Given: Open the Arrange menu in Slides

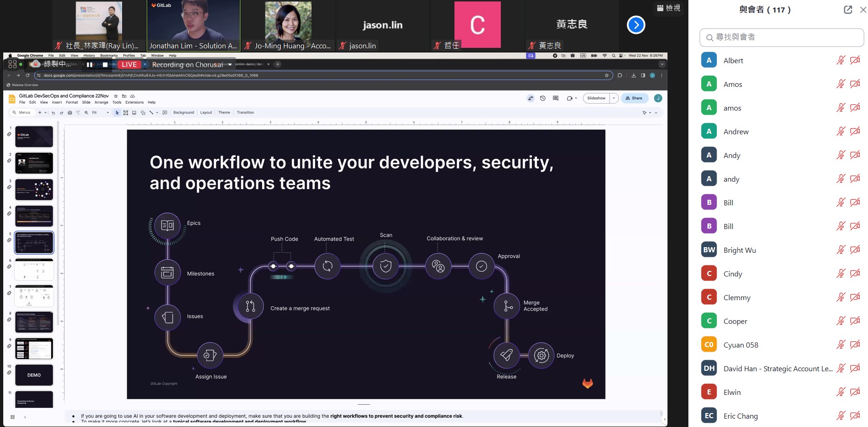Looking at the screenshot, I should [x=101, y=102].
